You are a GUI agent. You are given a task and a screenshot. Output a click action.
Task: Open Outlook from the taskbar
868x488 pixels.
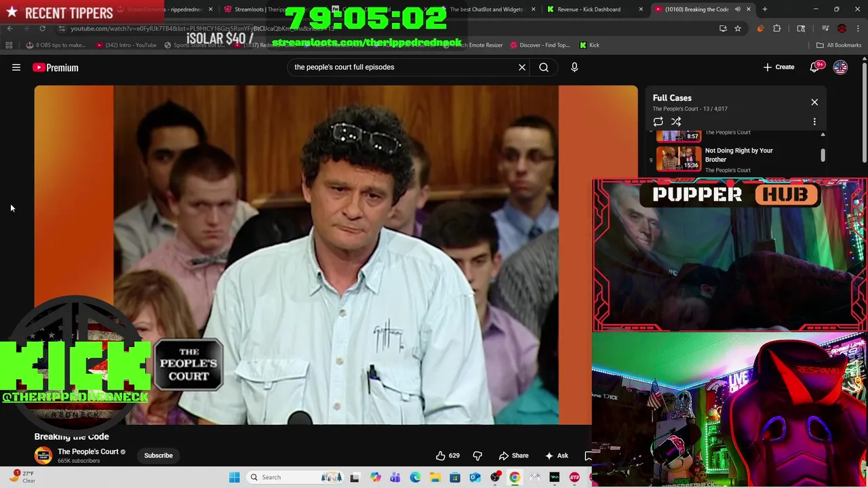475,477
